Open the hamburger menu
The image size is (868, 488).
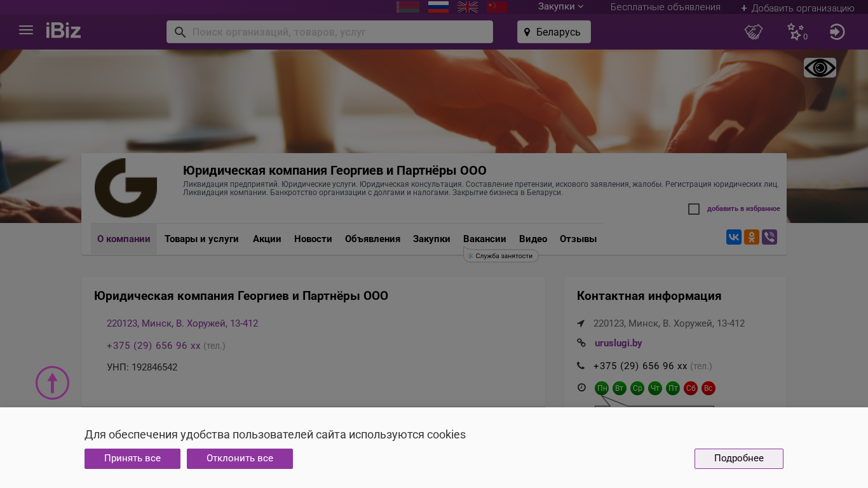[26, 30]
